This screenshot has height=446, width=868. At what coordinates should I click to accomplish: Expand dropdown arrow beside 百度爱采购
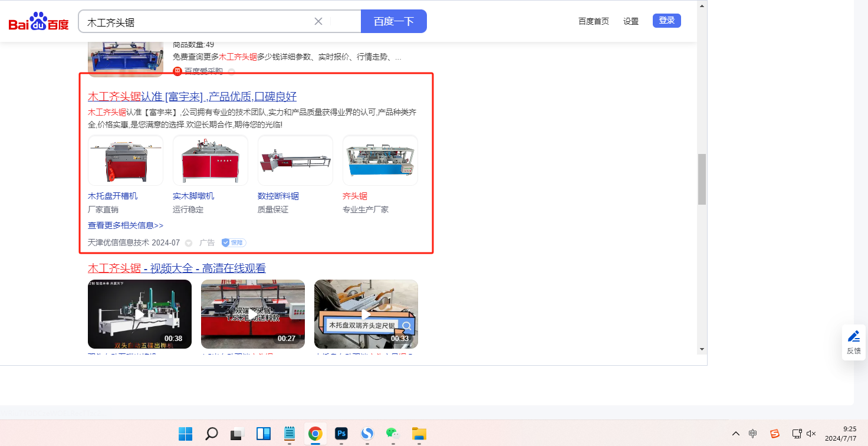(232, 71)
